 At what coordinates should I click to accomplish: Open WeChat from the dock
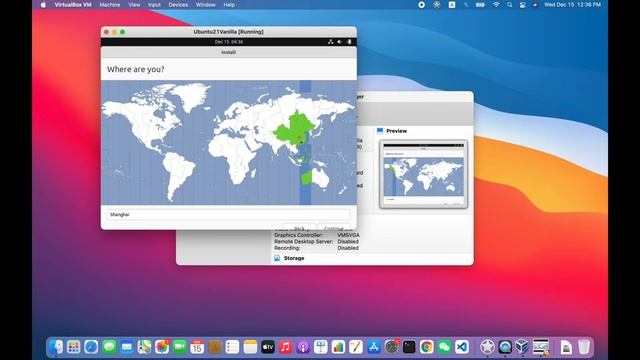[444, 347]
